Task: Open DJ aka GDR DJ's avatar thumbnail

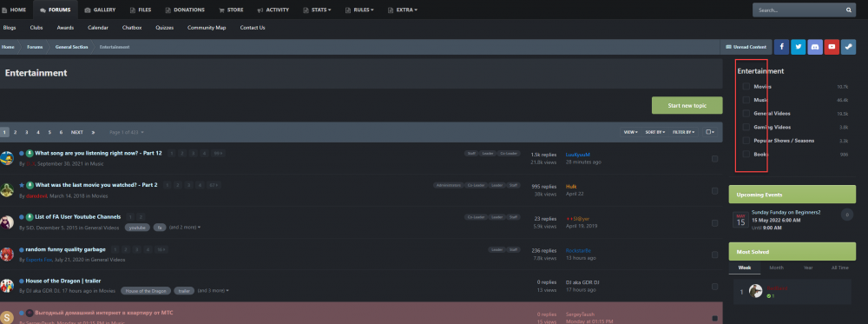Action: pyautogui.click(x=7, y=286)
